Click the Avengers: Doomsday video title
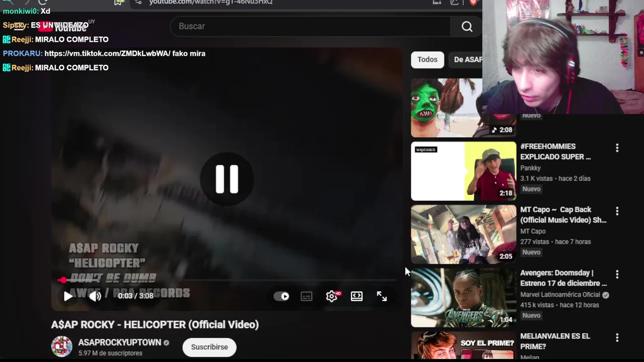Viewport: 644px width, 362px height. coord(563,278)
